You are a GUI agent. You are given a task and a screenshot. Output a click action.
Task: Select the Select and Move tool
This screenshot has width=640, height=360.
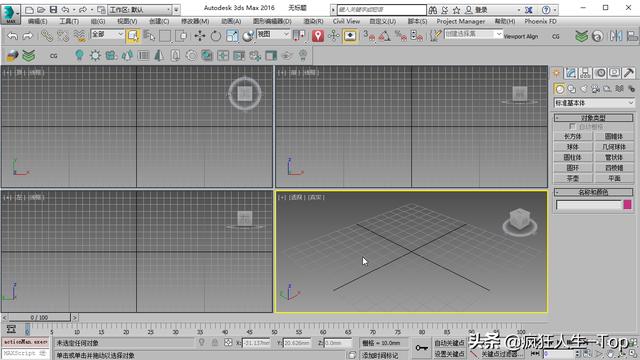click(200, 36)
